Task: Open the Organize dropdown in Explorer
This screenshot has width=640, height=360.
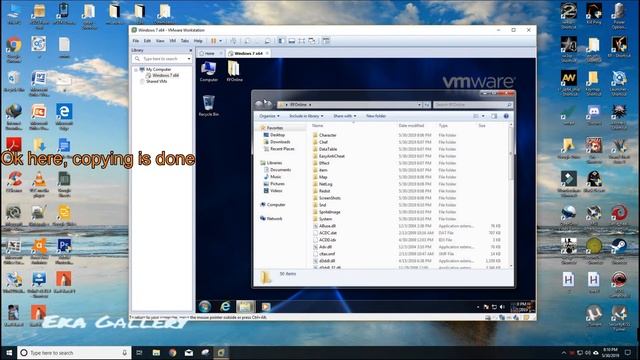Action: 269,116
